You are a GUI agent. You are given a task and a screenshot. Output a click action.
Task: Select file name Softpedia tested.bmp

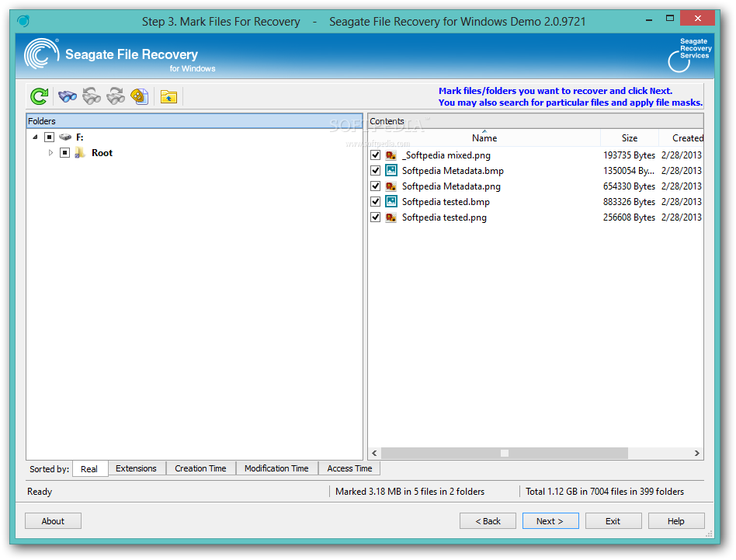[446, 202]
